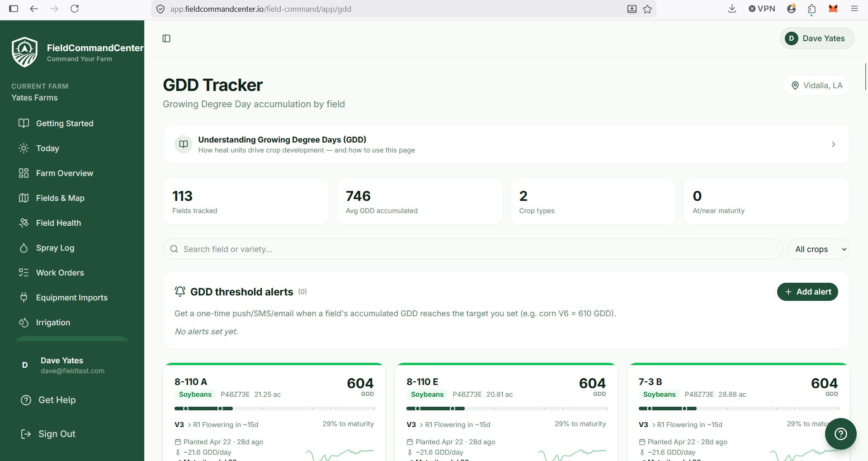Click the GDD threshold alerts bell icon
This screenshot has width=868, height=461.
pos(180,291)
